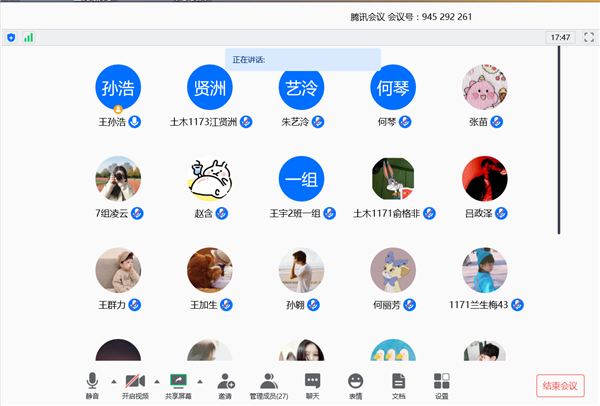Screen dimensions: 600x406
Task: Click the 17:47 meeting timer
Action: pyautogui.click(x=559, y=37)
